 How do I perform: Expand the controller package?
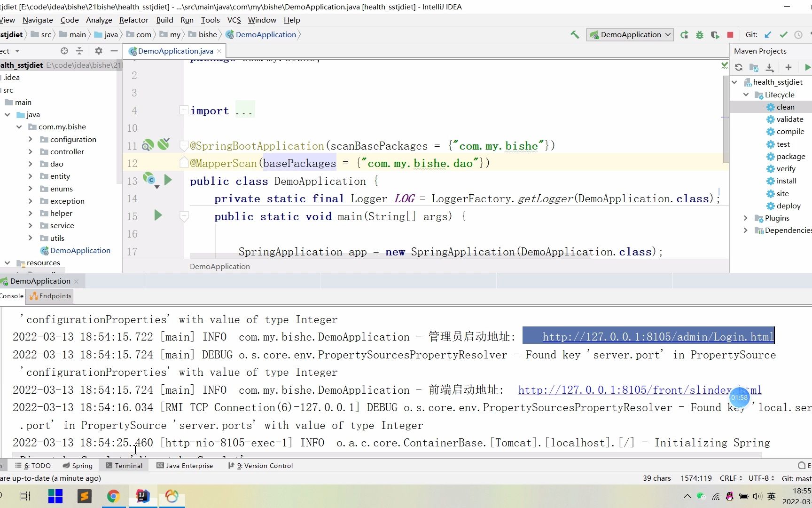pyautogui.click(x=31, y=151)
